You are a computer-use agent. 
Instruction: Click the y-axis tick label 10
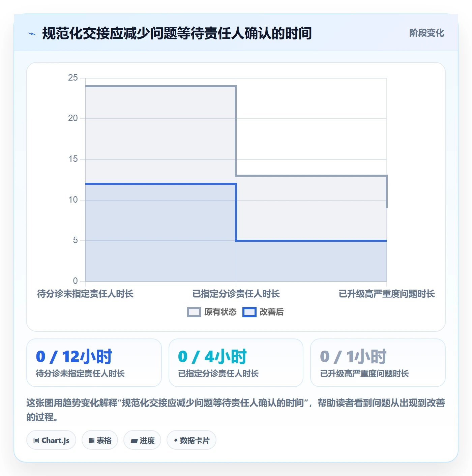point(73,200)
